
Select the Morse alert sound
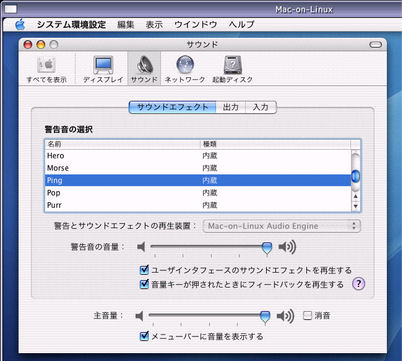point(198,168)
